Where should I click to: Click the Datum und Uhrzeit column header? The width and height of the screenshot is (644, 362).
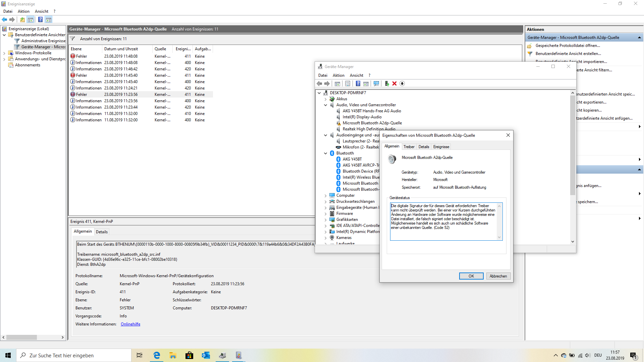click(127, 49)
